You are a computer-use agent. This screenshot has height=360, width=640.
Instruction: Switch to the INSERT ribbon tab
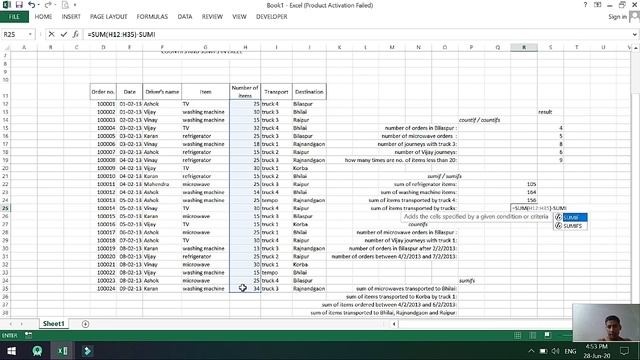(x=71, y=17)
